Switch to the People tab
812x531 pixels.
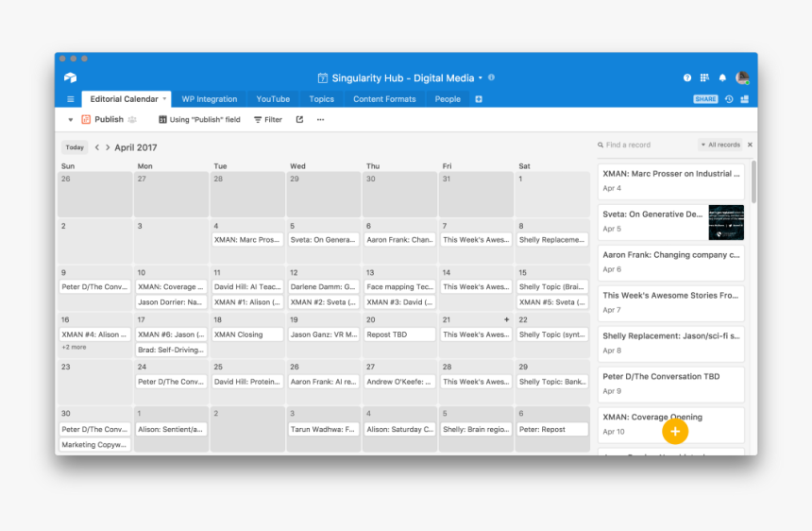448,99
